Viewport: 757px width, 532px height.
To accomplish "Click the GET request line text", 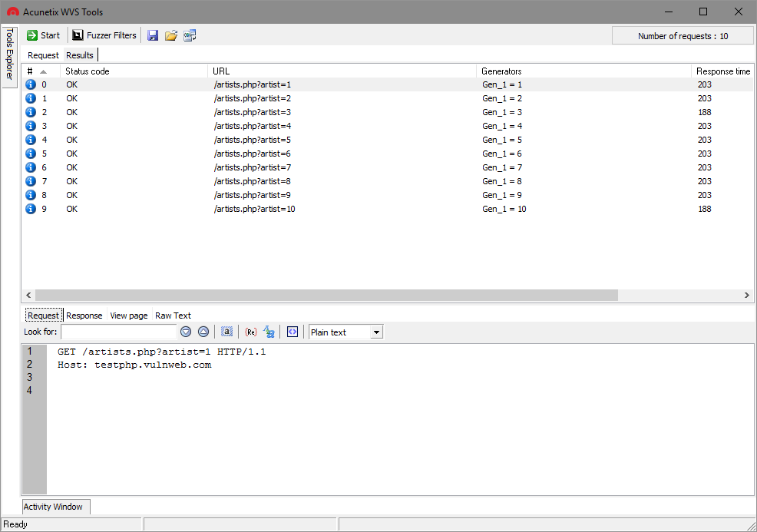I will 162,352.
